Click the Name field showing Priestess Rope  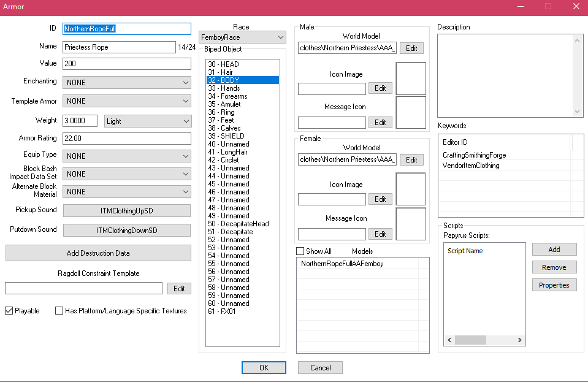tap(119, 47)
